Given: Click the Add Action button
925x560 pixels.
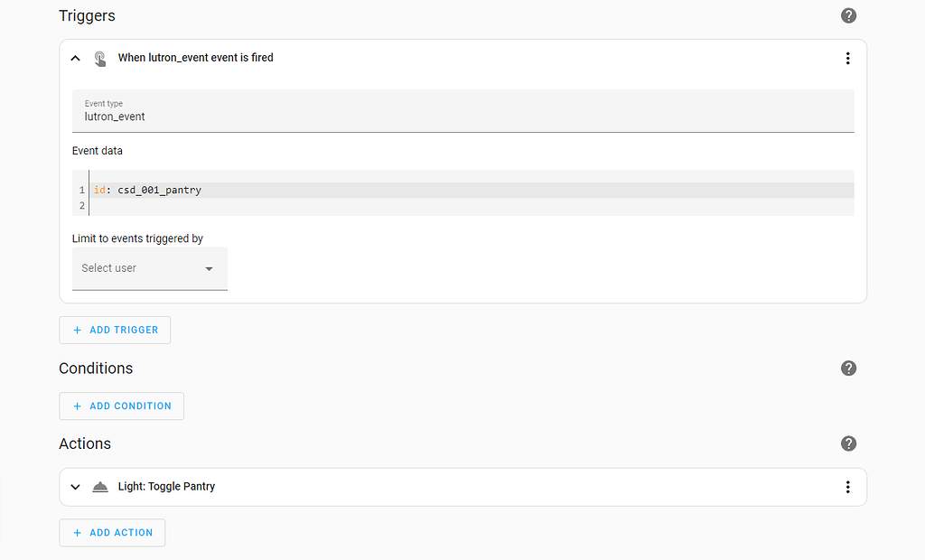Looking at the screenshot, I should (x=112, y=532).
